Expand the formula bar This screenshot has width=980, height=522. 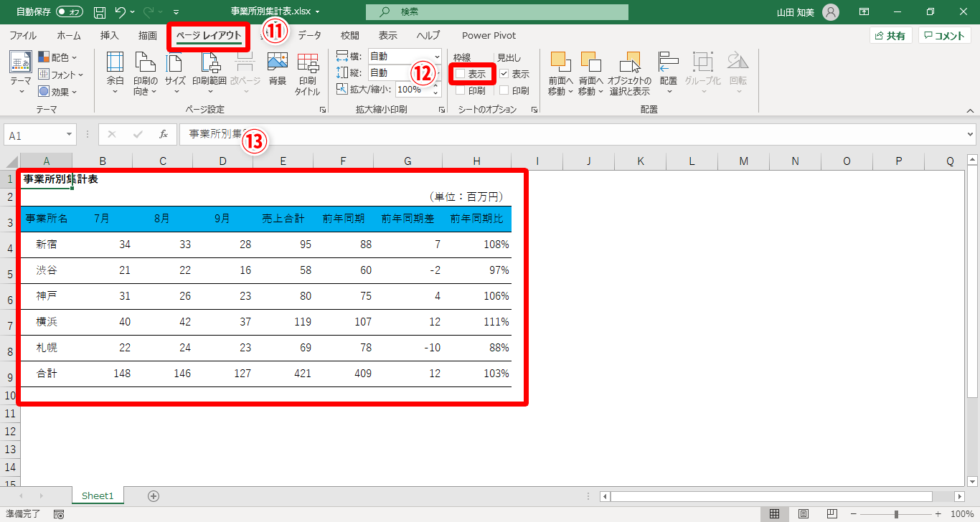[x=971, y=134]
